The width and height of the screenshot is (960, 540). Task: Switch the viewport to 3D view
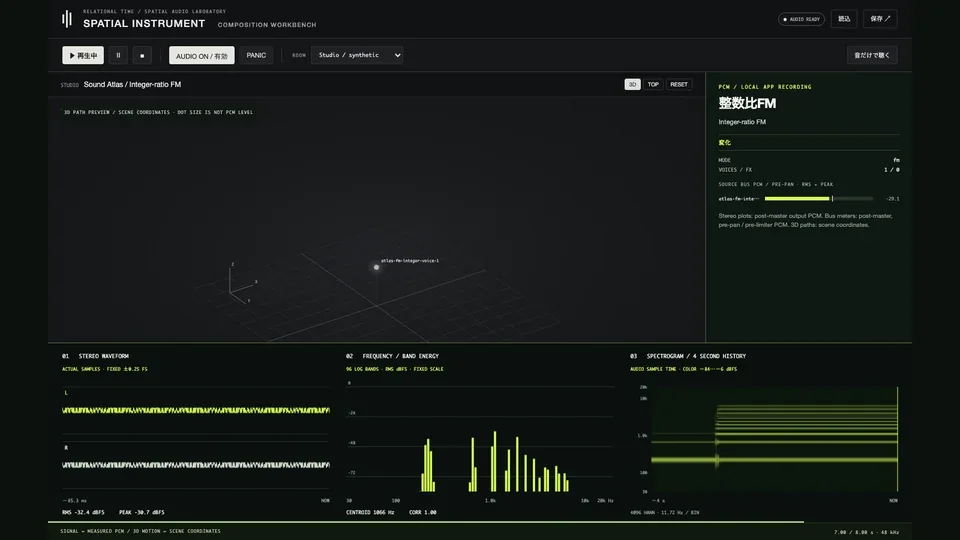632,84
